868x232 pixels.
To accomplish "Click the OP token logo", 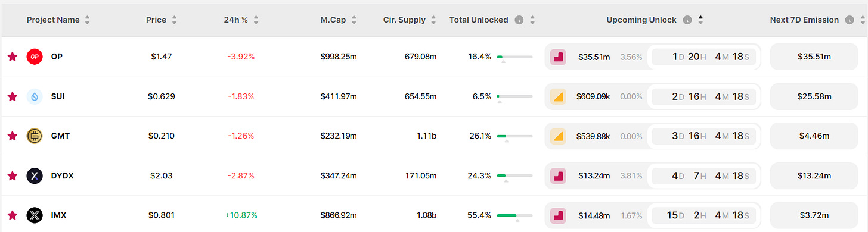I will coord(35,57).
